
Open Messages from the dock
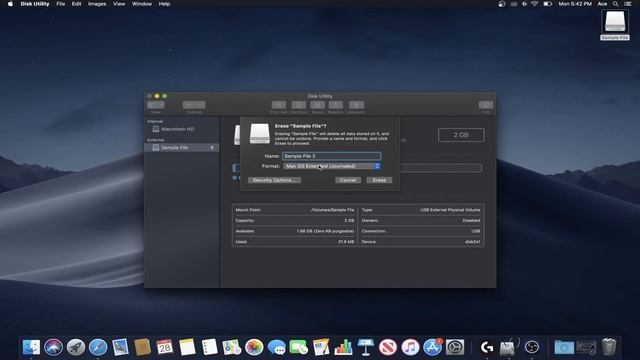pyautogui.click(x=276, y=347)
